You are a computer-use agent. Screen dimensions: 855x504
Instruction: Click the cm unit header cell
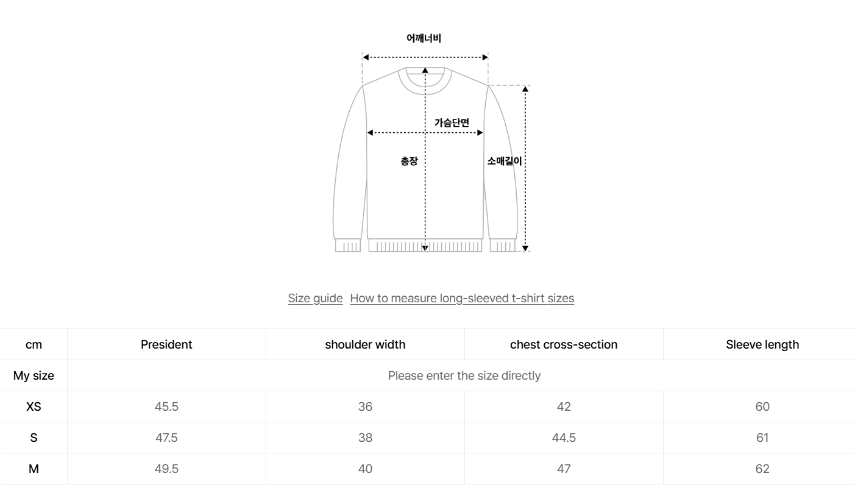(x=34, y=344)
